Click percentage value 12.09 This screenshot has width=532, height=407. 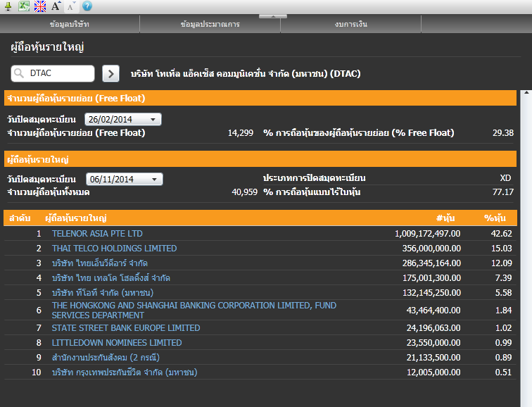coord(502,263)
